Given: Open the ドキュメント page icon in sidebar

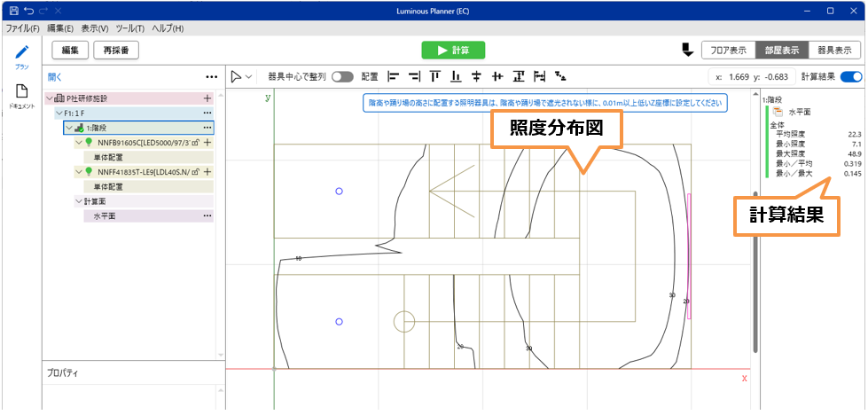Looking at the screenshot, I should pos(21,91).
